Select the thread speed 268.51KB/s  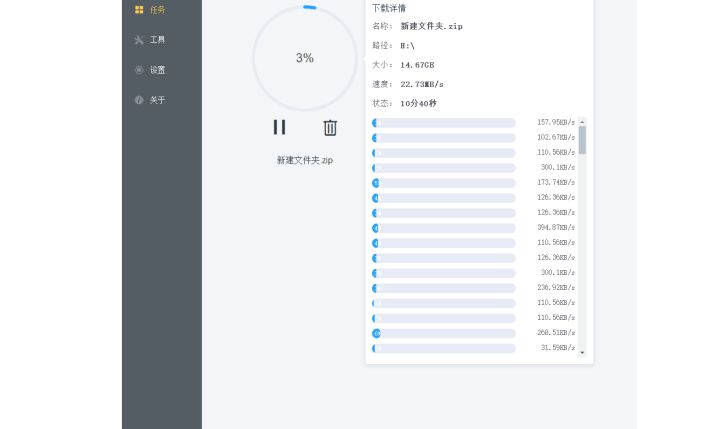556,333
